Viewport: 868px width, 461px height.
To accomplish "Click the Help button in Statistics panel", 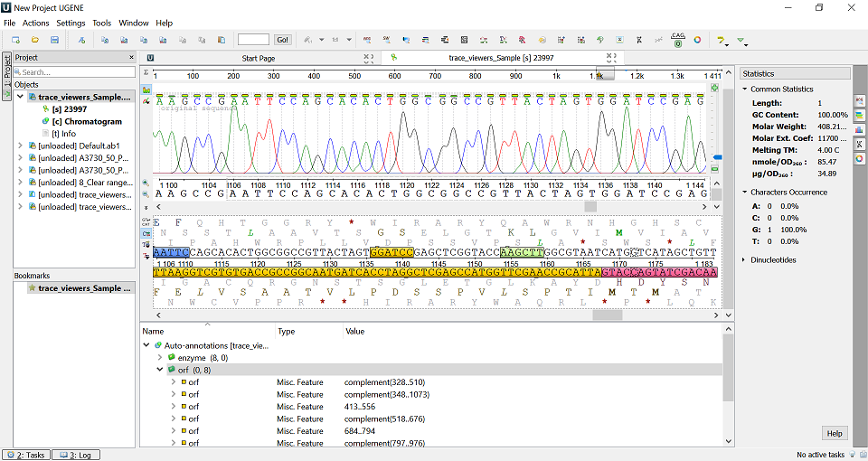I will click(x=835, y=433).
